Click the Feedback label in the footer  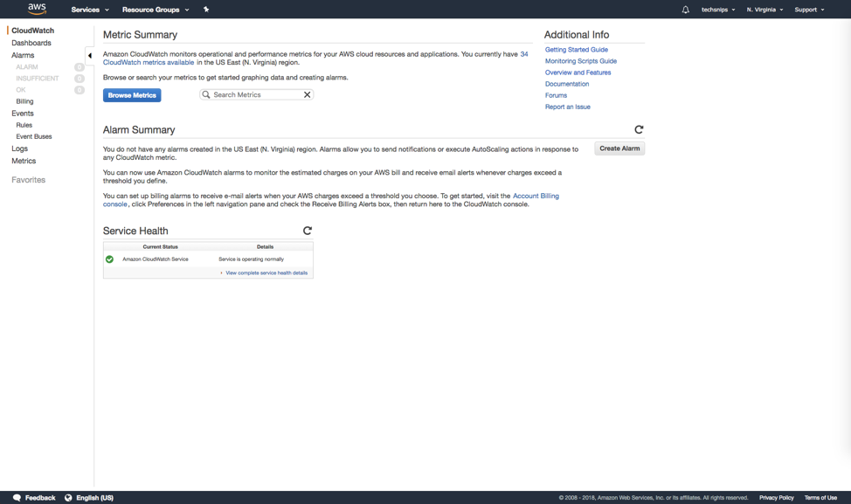click(x=40, y=498)
